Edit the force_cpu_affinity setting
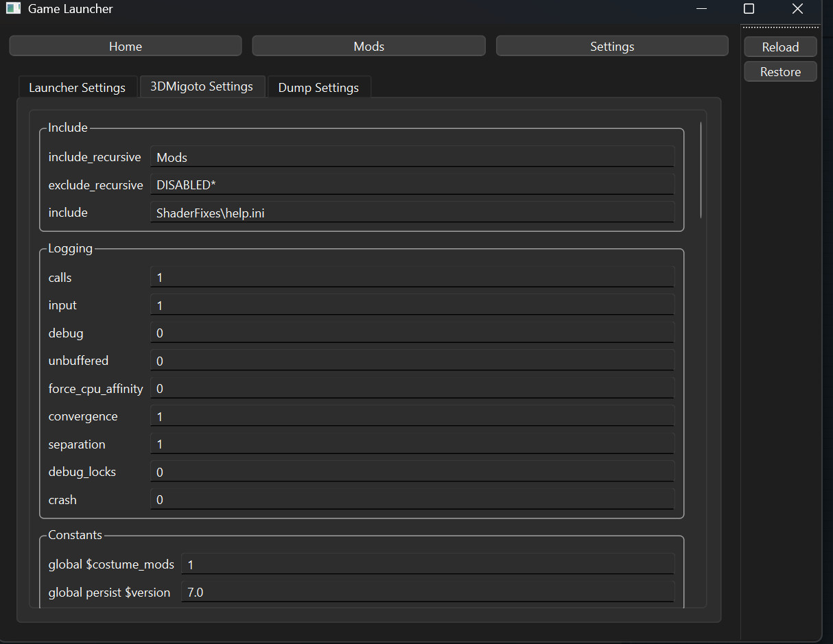The image size is (833, 644). (x=412, y=388)
